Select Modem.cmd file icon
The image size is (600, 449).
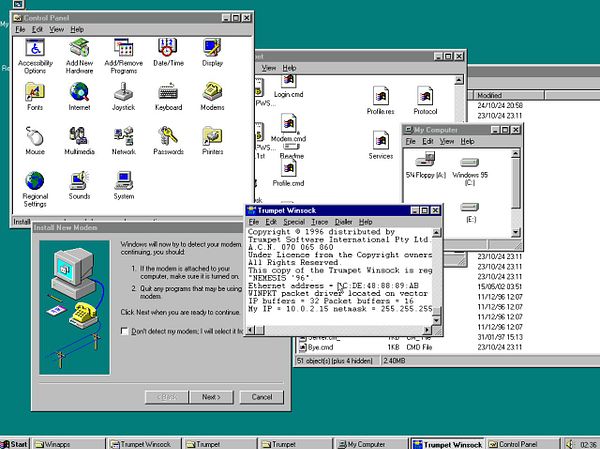click(289, 127)
